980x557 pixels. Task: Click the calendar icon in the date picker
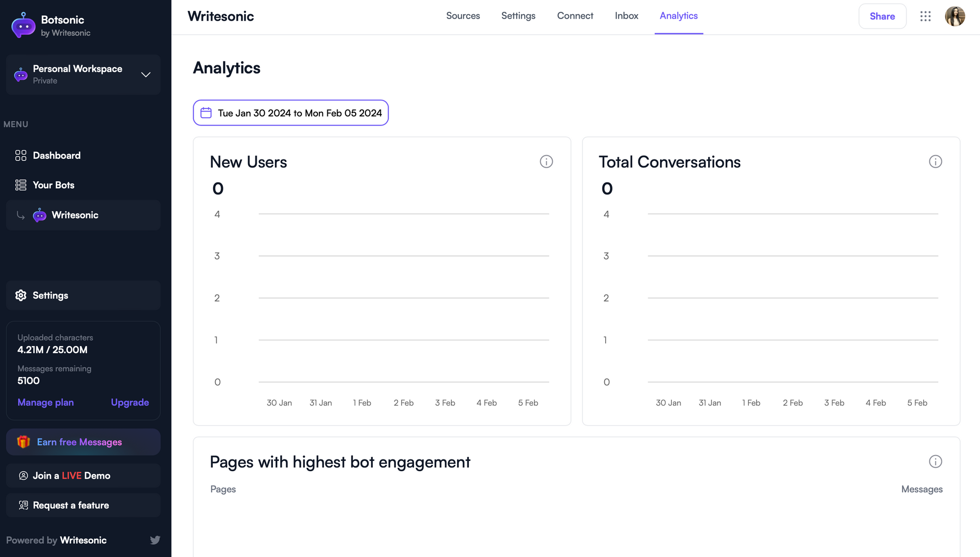[206, 113]
